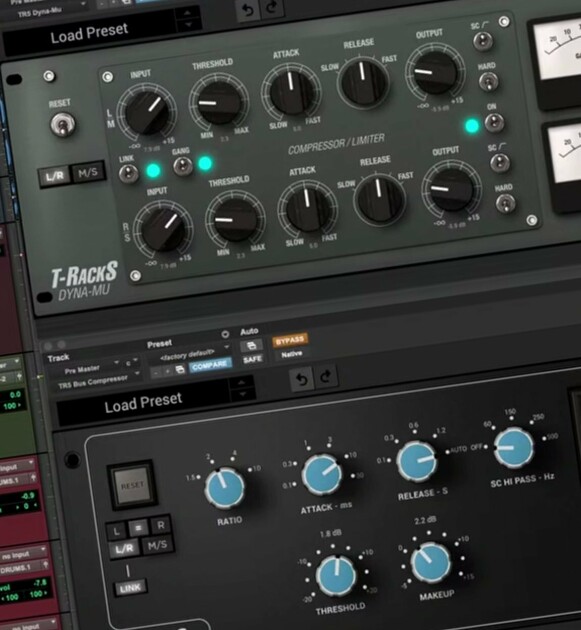Select the L channel button on Bus Compressor
The image size is (581, 630).
(x=117, y=531)
